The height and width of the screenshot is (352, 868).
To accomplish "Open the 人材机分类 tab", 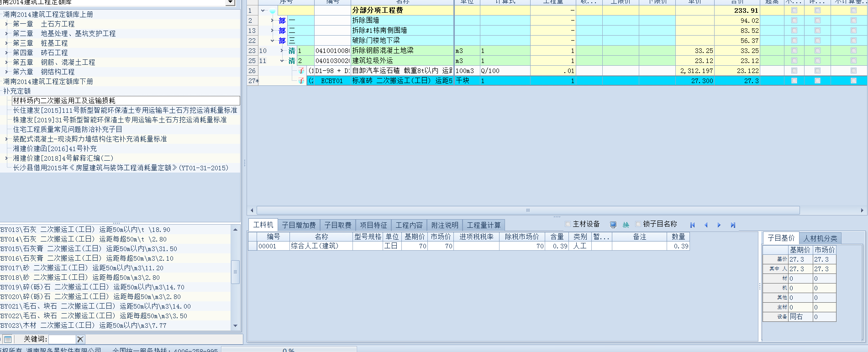I will click(x=820, y=238).
